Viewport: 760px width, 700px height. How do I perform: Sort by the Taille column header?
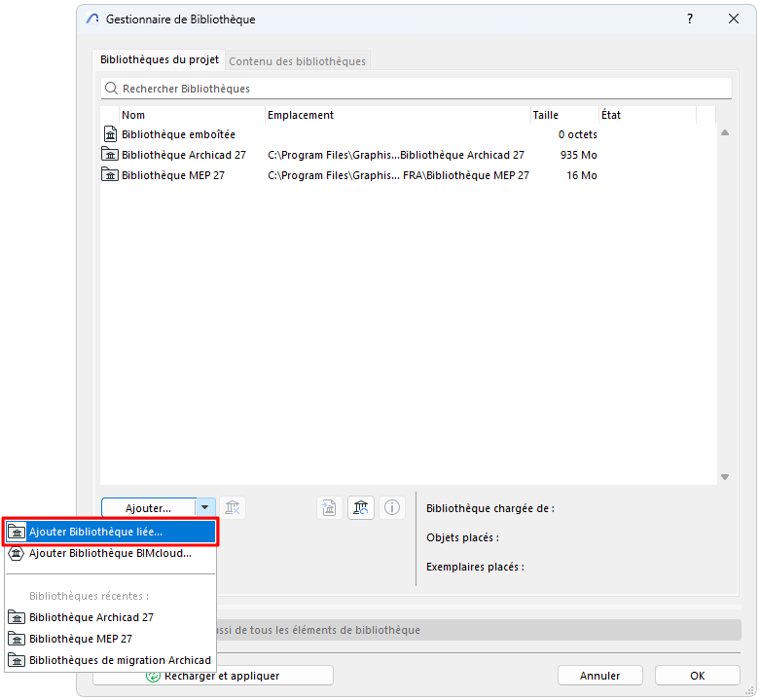click(x=564, y=115)
